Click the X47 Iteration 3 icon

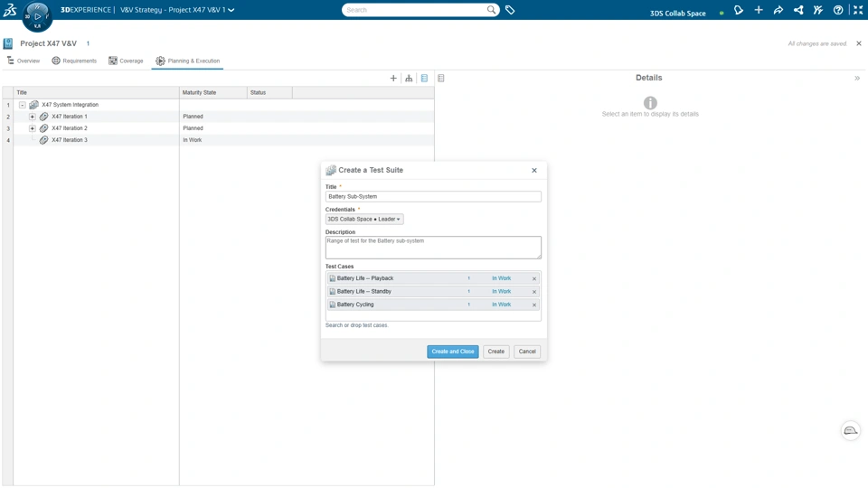coord(43,140)
